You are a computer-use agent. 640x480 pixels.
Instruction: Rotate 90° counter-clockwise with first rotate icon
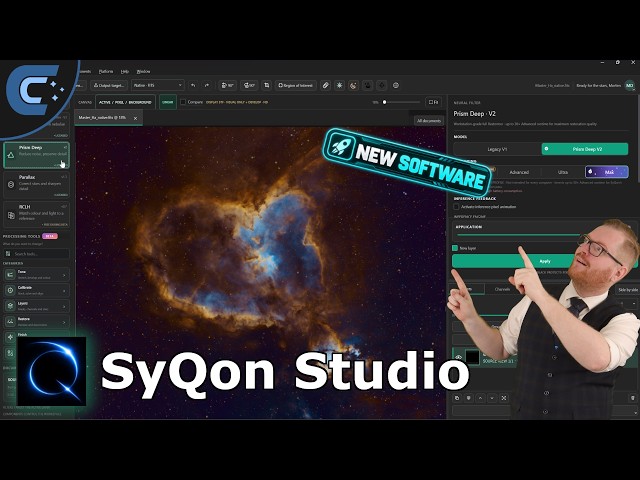coord(227,85)
